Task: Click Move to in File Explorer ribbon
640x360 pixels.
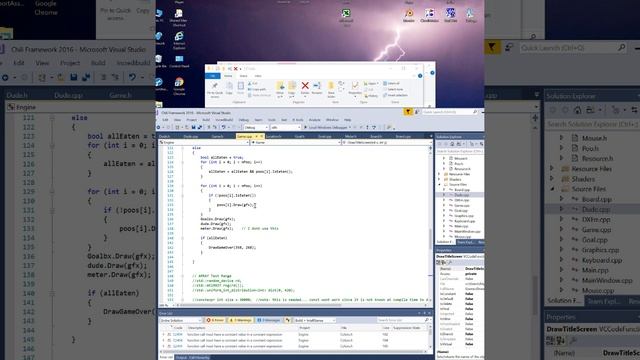Action: [x=280, y=89]
